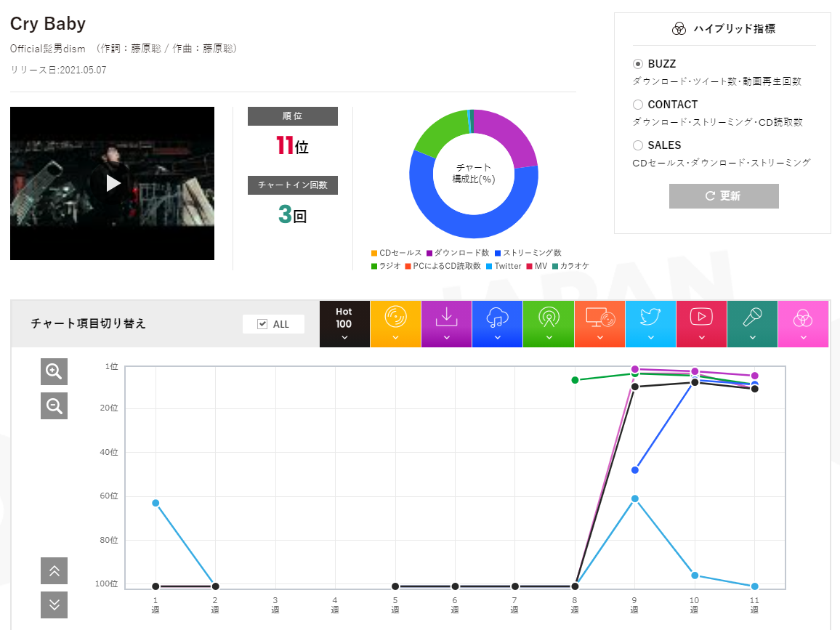Click the ハイブリッド指標 circles icon
This screenshot has height=630, width=840.
[679, 29]
